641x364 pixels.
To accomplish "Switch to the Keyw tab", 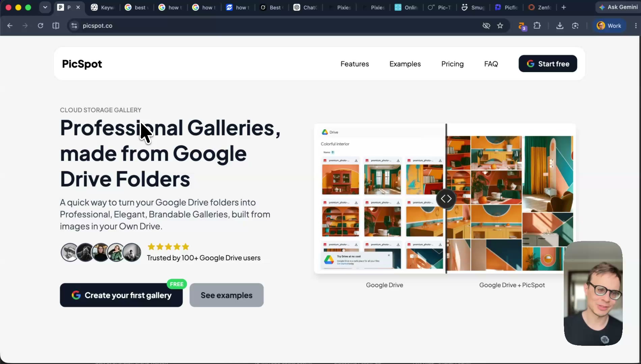I will pyautogui.click(x=103, y=7).
